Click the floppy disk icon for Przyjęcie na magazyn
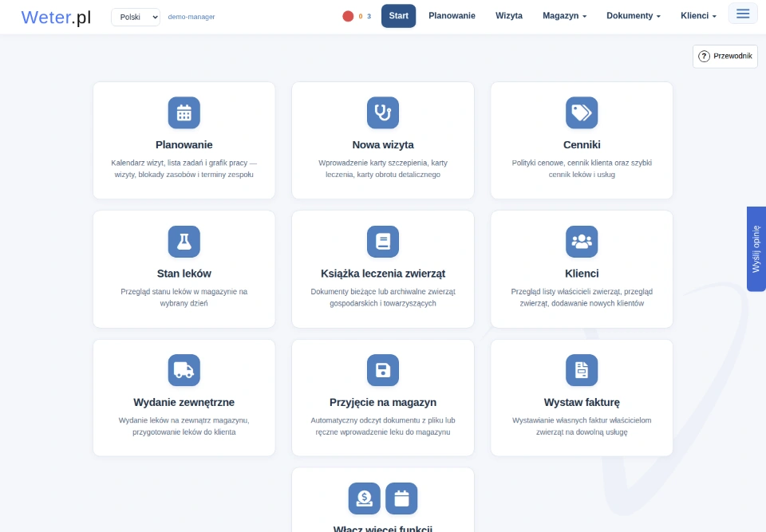The width and height of the screenshot is (766, 532). click(383, 370)
